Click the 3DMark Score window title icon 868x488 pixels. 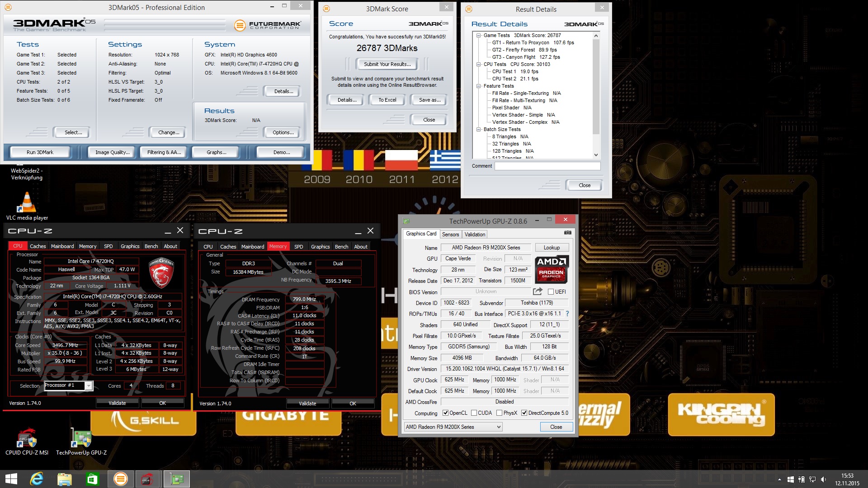(326, 9)
